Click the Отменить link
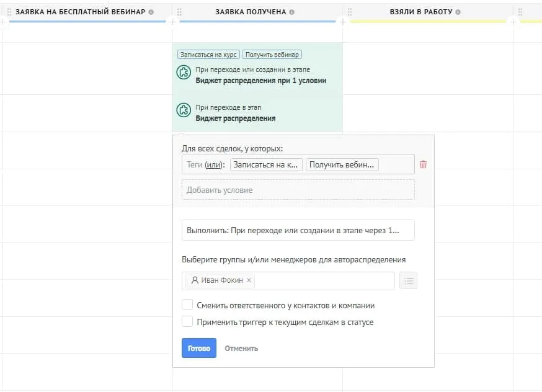This screenshot has height=392, width=542. [x=241, y=348]
